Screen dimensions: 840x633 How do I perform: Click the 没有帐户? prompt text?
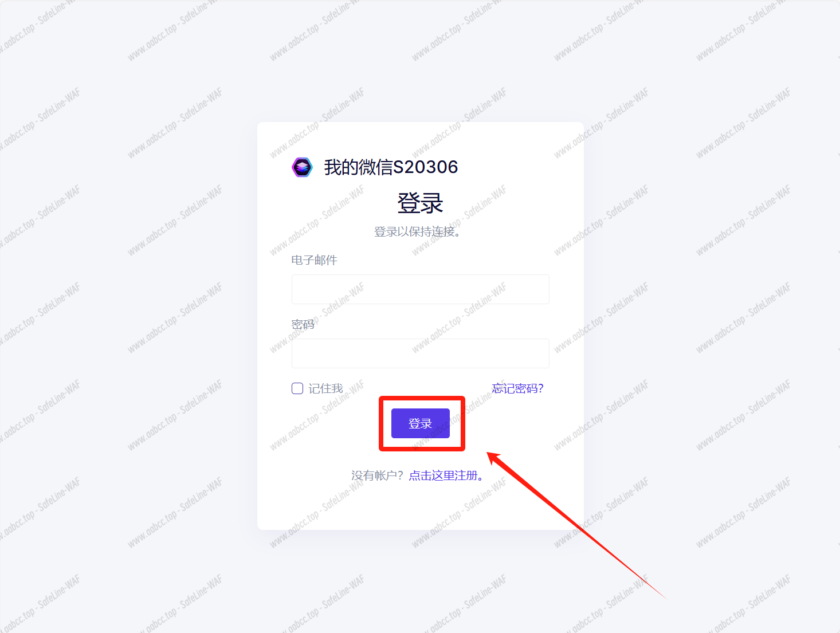pos(378,475)
